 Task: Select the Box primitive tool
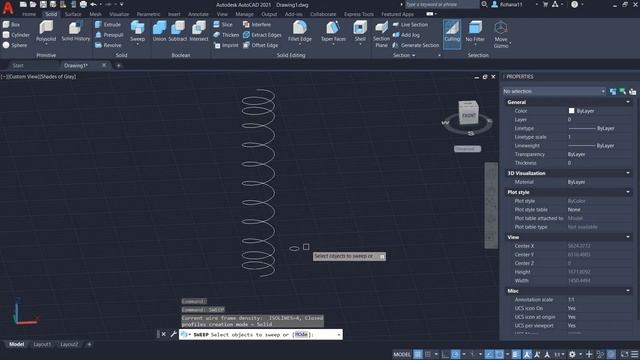(x=11, y=24)
